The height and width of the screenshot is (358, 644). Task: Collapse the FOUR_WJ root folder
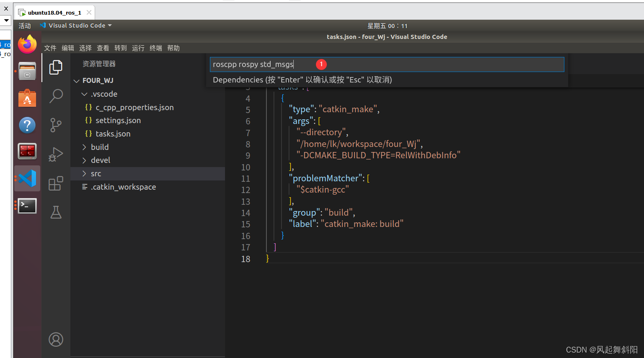tap(76, 81)
